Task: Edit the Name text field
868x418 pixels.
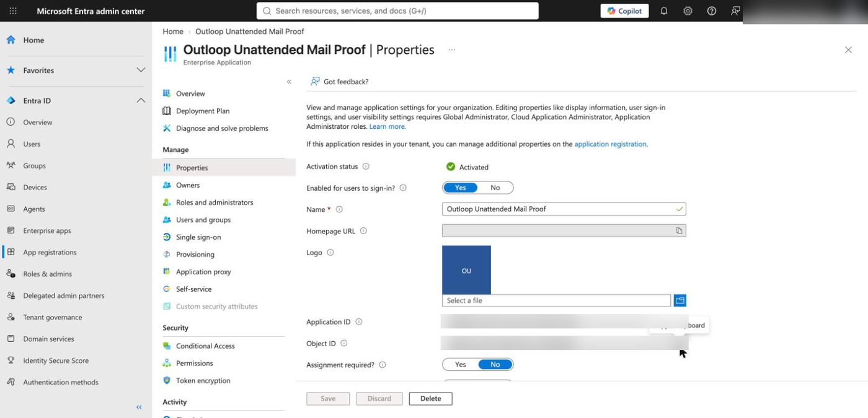Action: tap(564, 209)
